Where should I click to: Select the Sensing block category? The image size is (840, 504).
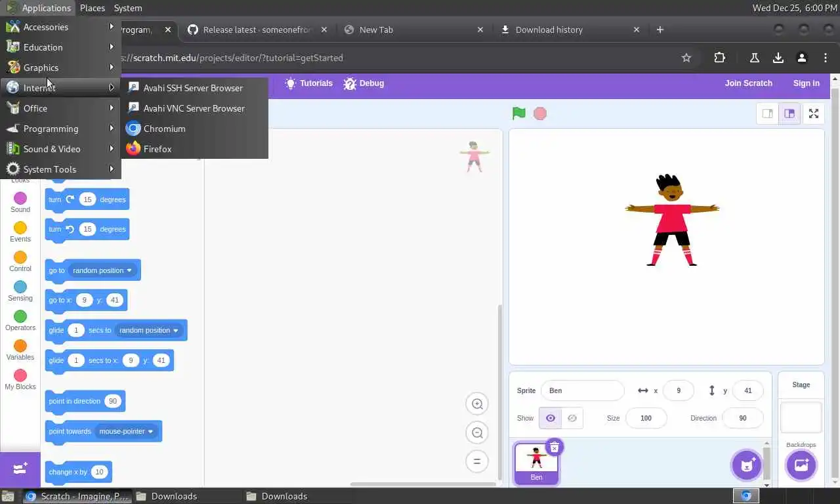[20, 291]
